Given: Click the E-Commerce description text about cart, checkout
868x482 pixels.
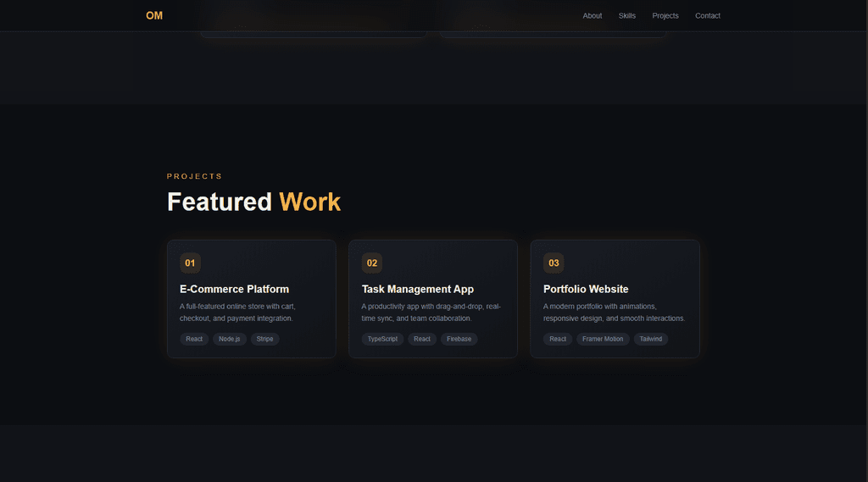Looking at the screenshot, I should (x=237, y=312).
